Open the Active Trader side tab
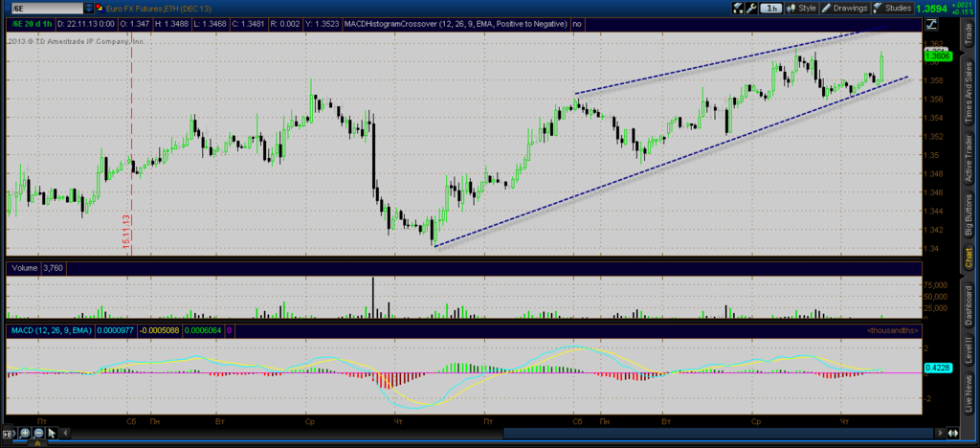The image size is (980, 448). (x=969, y=156)
